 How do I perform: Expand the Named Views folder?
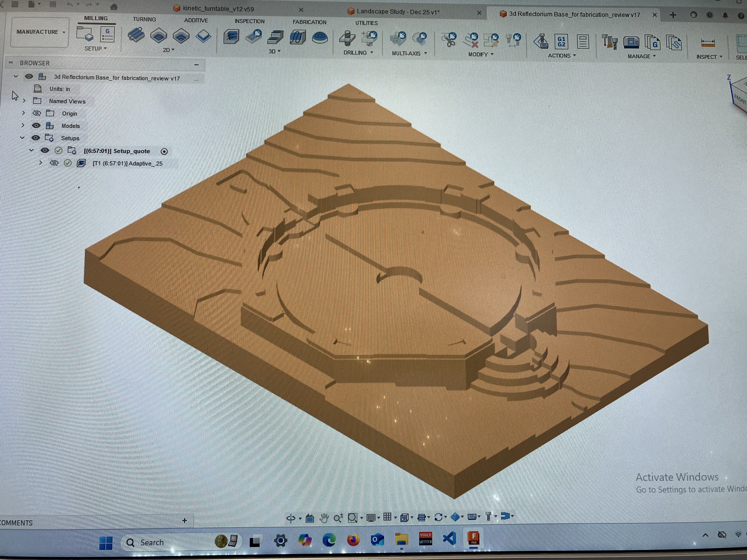24,101
